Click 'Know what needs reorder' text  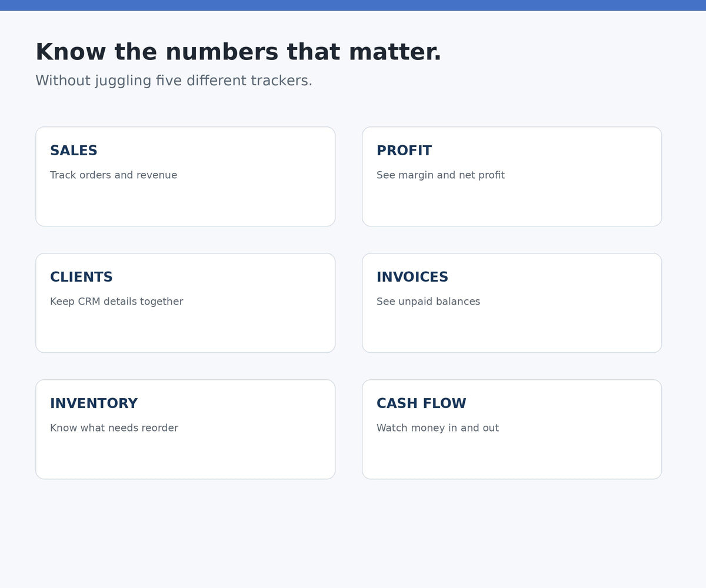point(114,428)
